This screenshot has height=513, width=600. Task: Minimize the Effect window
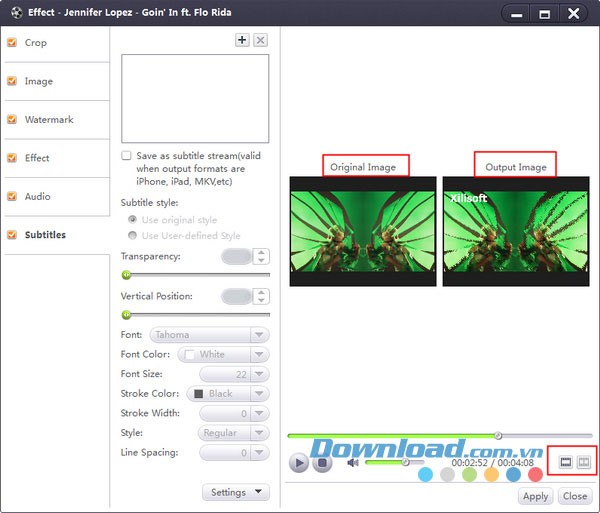pyautogui.click(x=516, y=15)
